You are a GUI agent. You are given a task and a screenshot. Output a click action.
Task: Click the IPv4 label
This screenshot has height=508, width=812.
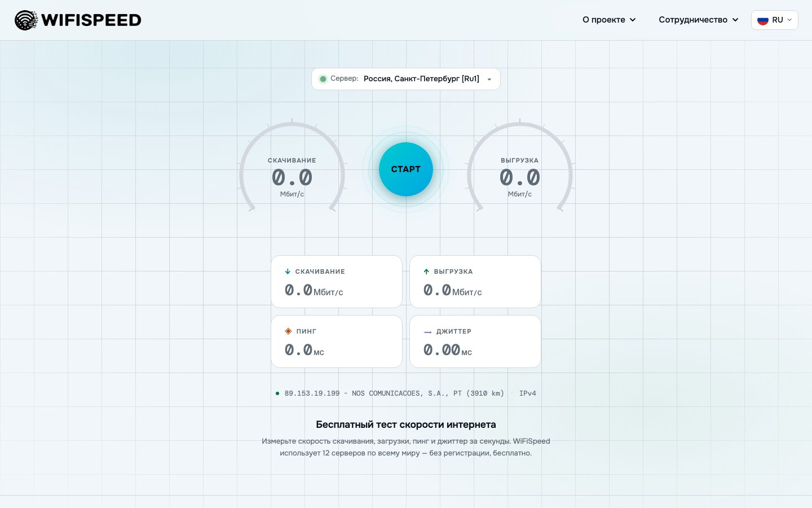[x=528, y=393]
